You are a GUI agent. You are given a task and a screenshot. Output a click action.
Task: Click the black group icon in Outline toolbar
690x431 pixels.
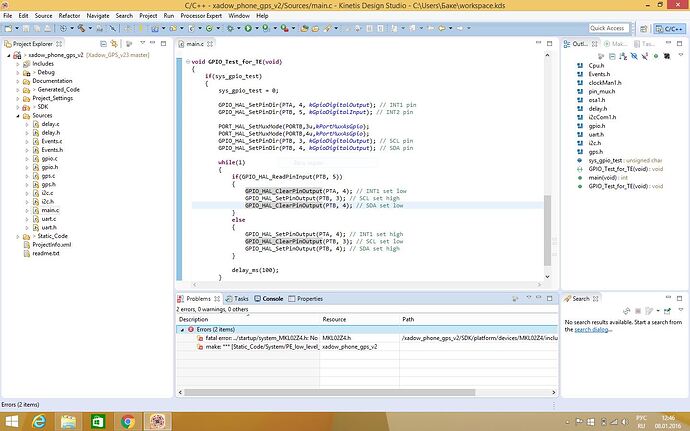667,56
